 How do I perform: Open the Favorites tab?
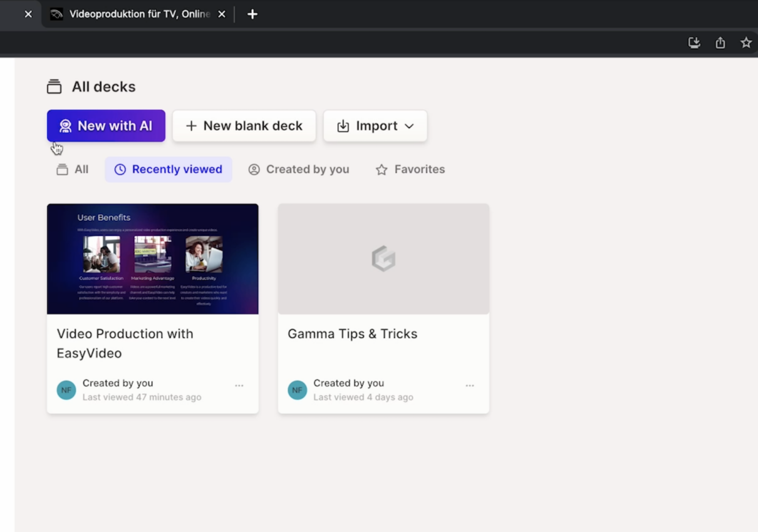coord(410,170)
